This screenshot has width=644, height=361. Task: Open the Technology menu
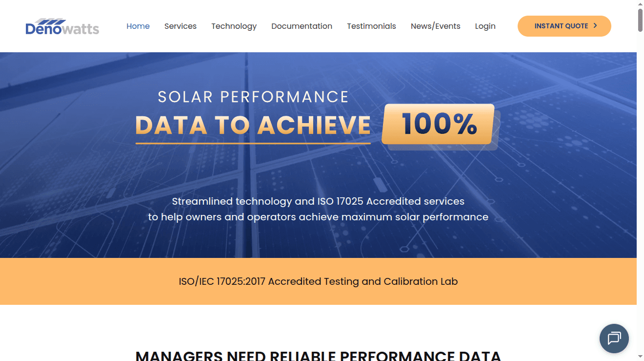tap(234, 26)
